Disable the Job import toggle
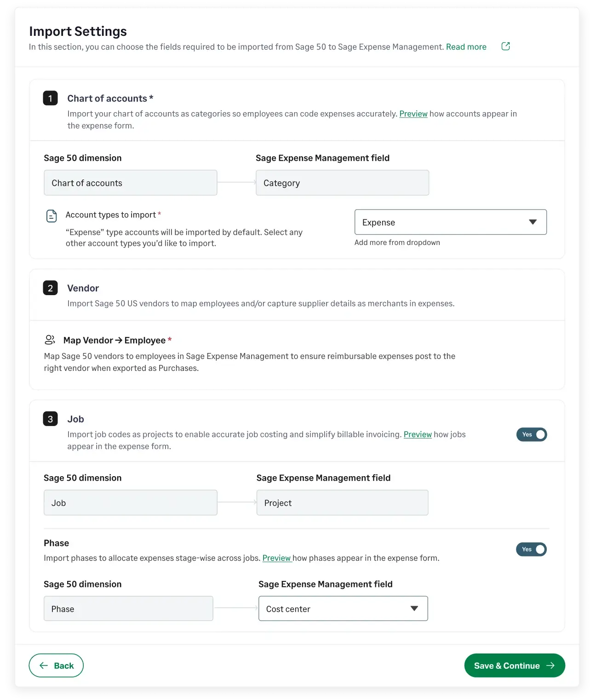 [532, 434]
